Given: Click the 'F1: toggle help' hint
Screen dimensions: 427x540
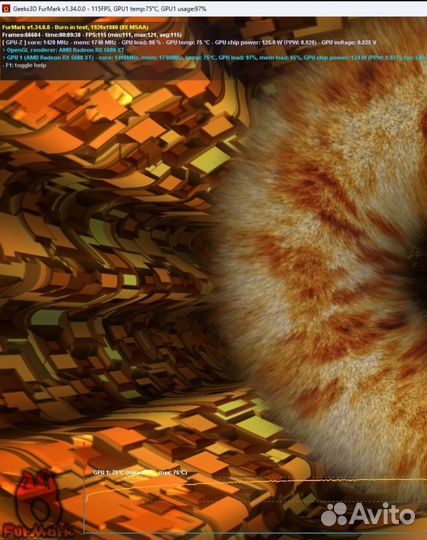Looking at the screenshot, I should coord(24,65).
